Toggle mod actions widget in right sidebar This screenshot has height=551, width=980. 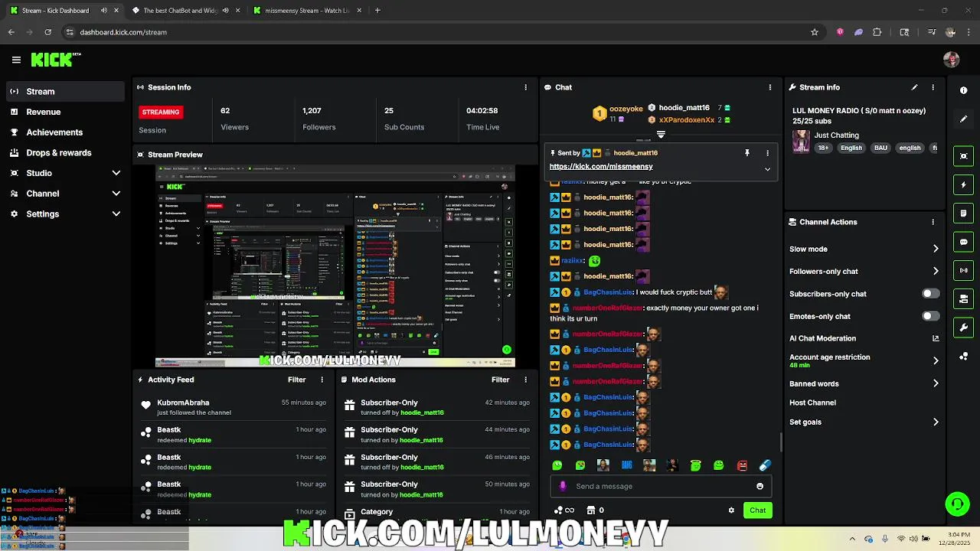(x=963, y=298)
